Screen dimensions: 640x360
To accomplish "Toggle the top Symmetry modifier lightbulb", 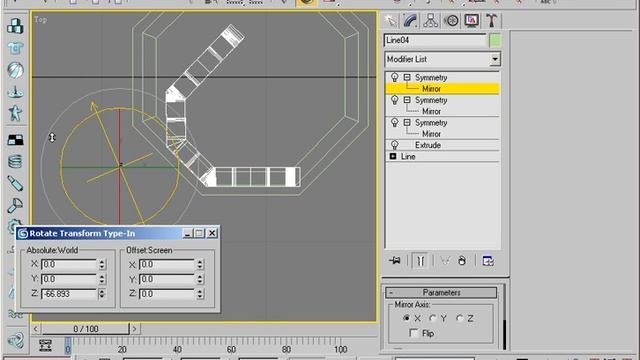I will pos(394,77).
